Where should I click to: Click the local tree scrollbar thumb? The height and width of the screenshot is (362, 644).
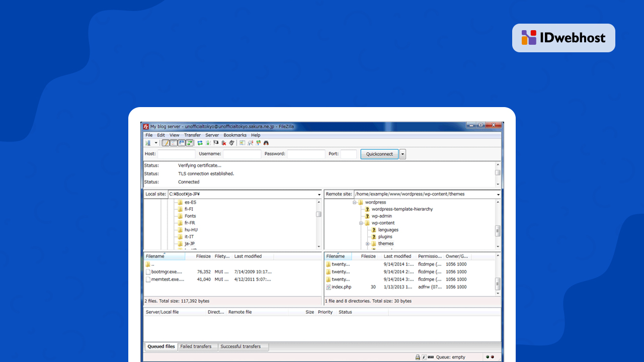318,214
